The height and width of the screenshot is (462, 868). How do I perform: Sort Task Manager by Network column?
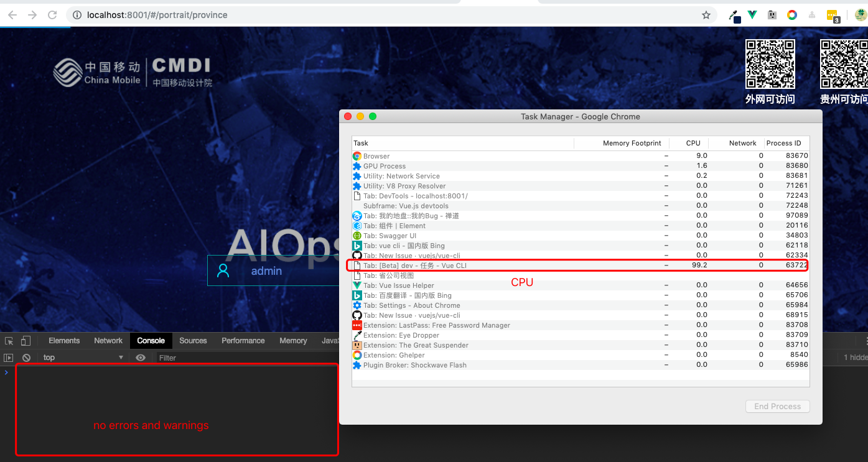point(737,143)
